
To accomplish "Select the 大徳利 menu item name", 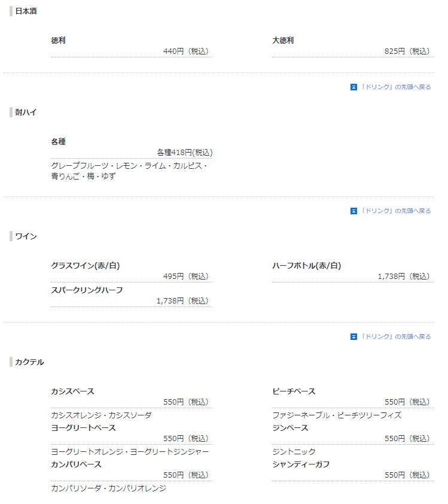I will point(283,41).
